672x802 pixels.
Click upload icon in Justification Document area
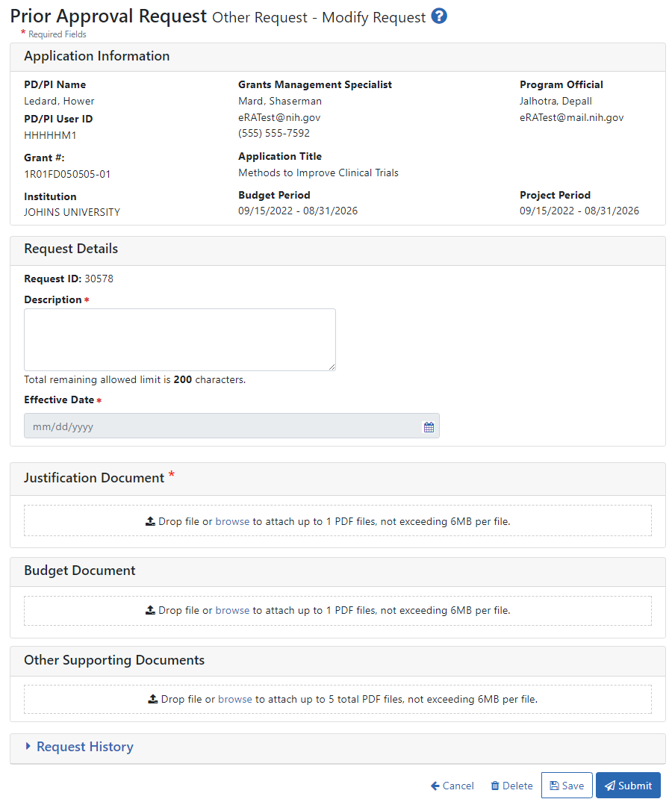150,521
